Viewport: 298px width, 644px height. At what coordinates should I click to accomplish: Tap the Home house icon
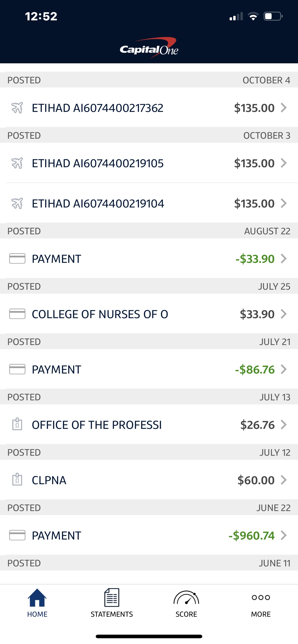pyautogui.click(x=37, y=598)
